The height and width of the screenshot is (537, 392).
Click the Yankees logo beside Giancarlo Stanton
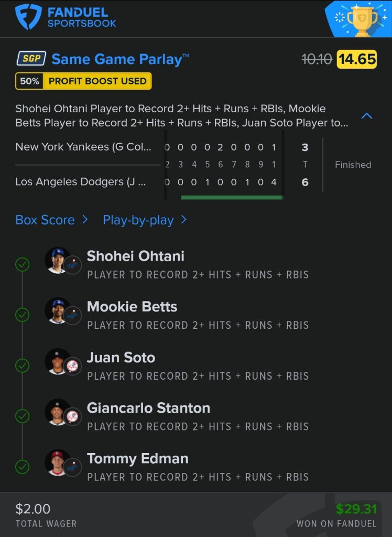[72, 416]
